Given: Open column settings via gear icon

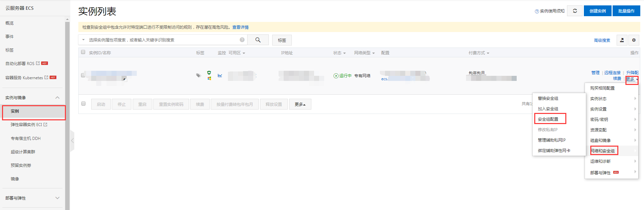Looking at the screenshot, I should click(634, 40).
